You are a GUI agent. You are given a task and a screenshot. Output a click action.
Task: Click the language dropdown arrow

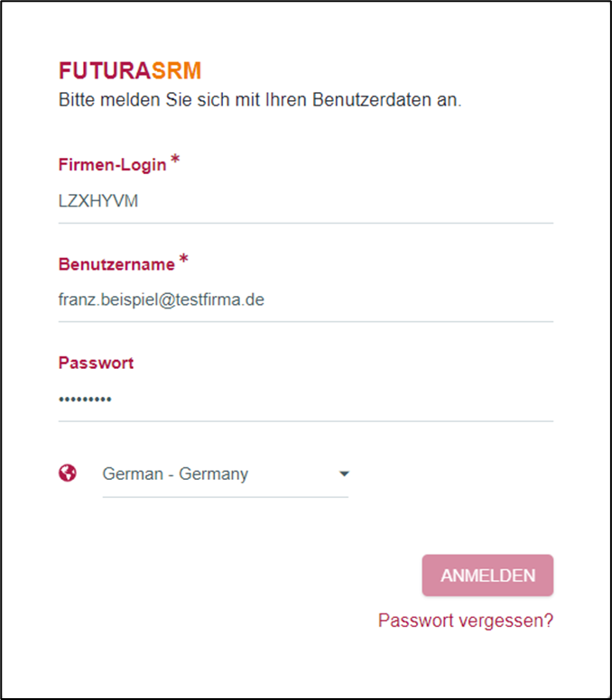343,474
